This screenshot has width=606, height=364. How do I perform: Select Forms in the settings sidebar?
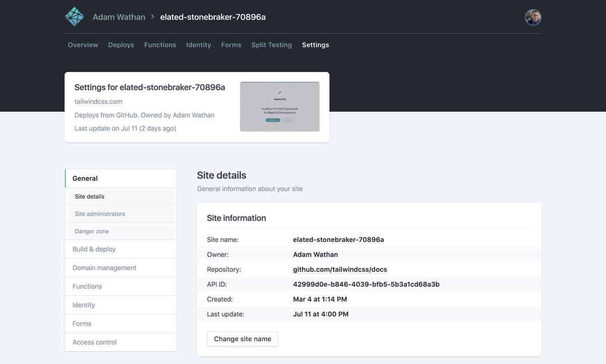click(121, 324)
